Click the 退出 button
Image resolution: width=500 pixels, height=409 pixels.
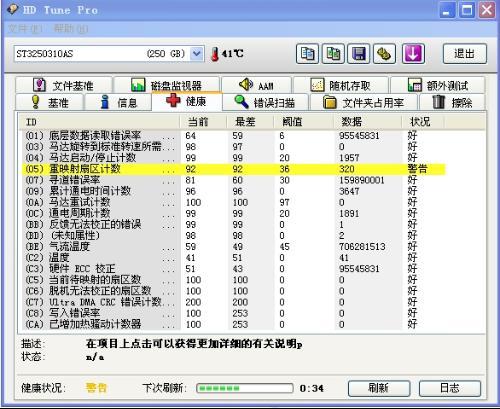point(465,53)
